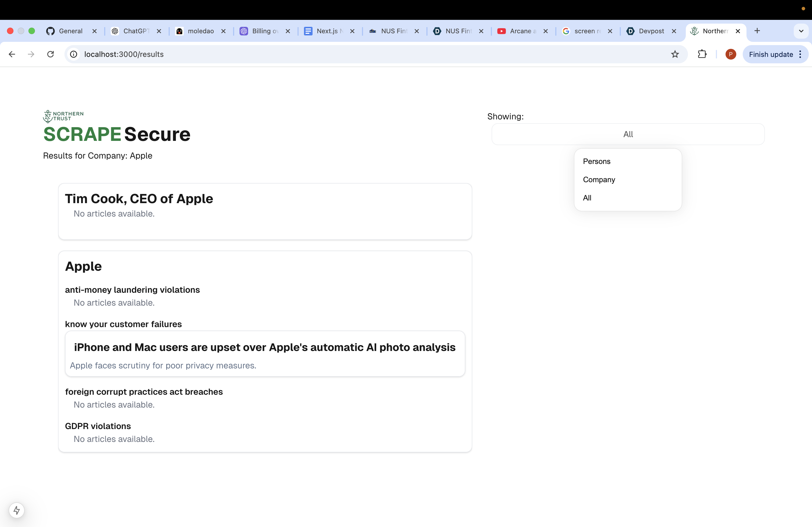The image size is (812, 527).
Task: Click the browser reload icon
Action: 50,54
